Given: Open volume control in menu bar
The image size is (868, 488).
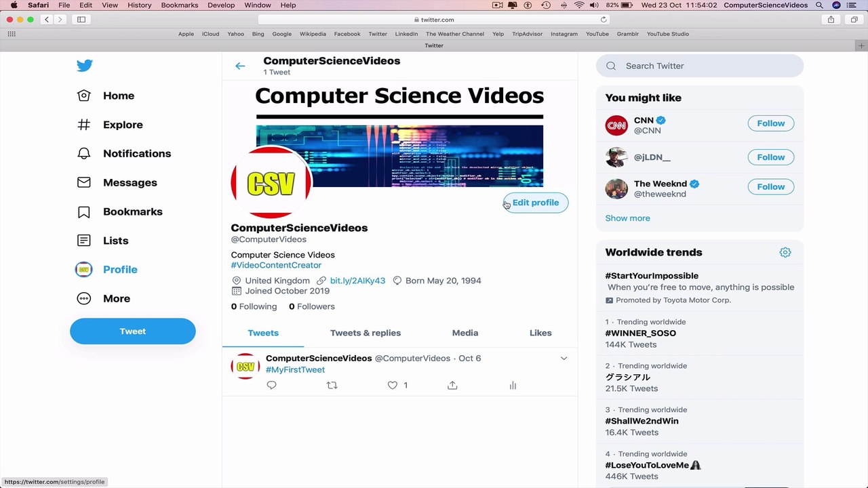Looking at the screenshot, I should point(594,5).
